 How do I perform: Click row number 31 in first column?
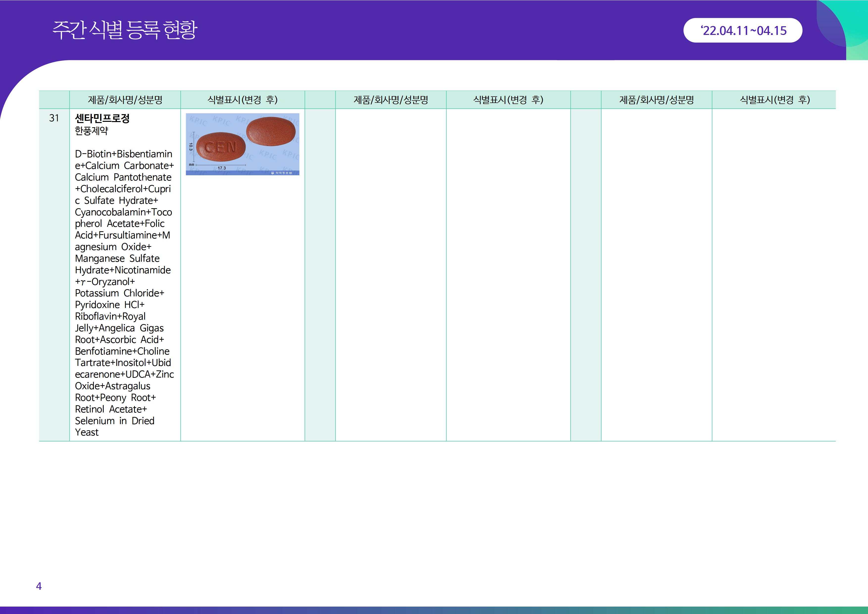tap(54, 118)
